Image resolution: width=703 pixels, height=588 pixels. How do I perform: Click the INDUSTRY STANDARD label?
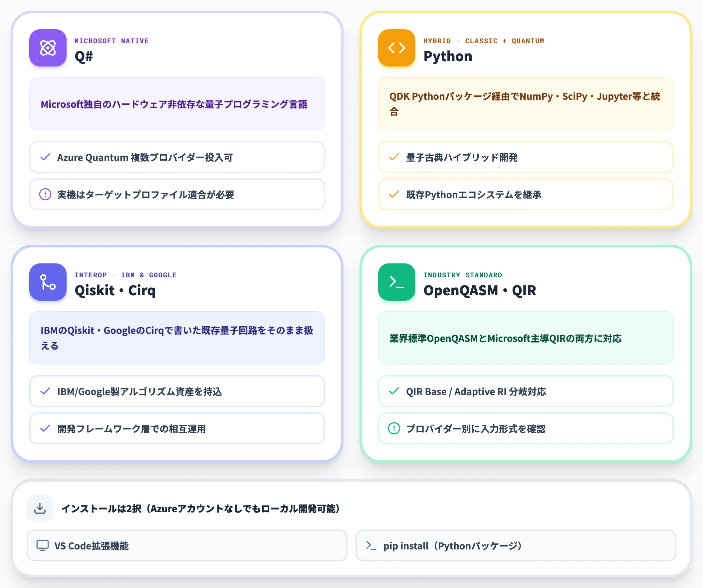pos(463,275)
